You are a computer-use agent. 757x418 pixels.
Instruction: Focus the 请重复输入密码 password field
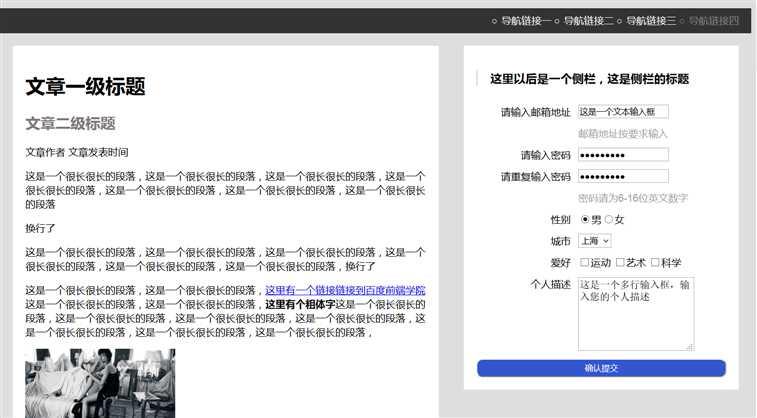click(623, 176)
